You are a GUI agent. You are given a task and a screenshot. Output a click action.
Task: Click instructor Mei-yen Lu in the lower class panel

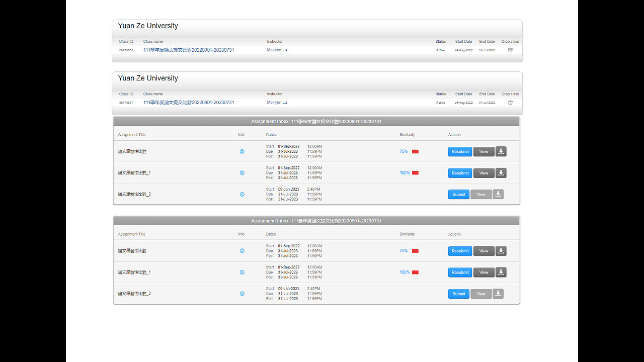277,103
